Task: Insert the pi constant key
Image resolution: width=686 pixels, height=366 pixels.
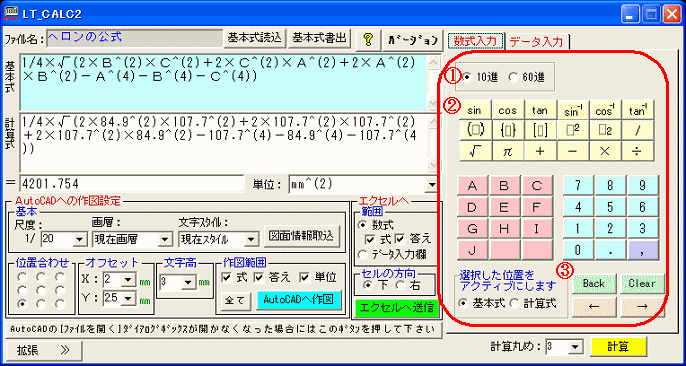Action: point(507,151)
